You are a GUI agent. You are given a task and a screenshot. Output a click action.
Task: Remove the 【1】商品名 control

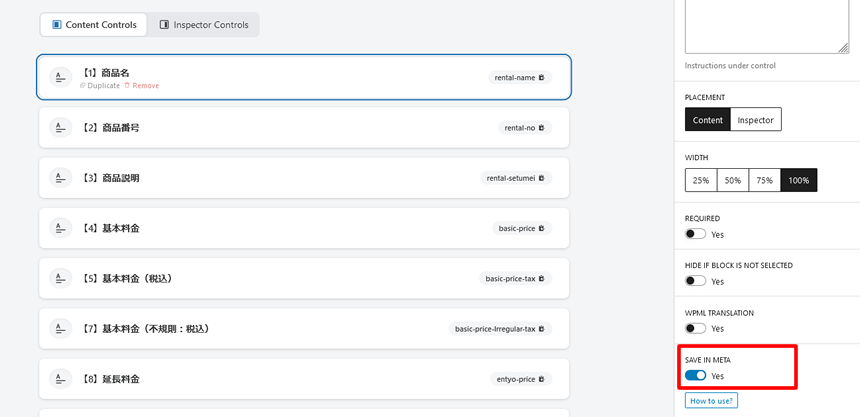142,86
